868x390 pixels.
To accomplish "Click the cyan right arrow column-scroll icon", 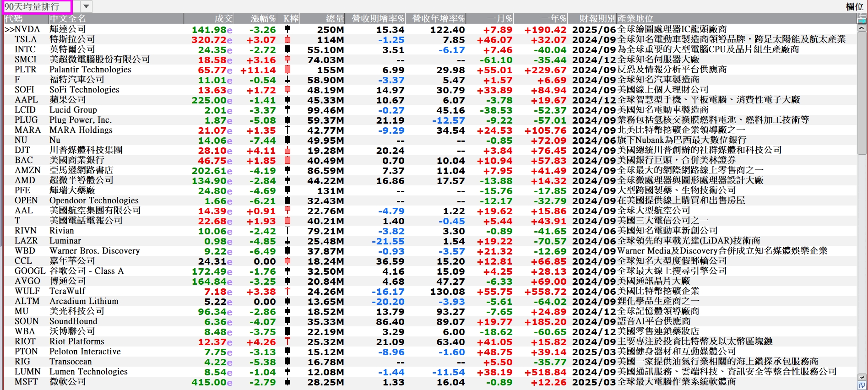I will [x=862, y=21].
